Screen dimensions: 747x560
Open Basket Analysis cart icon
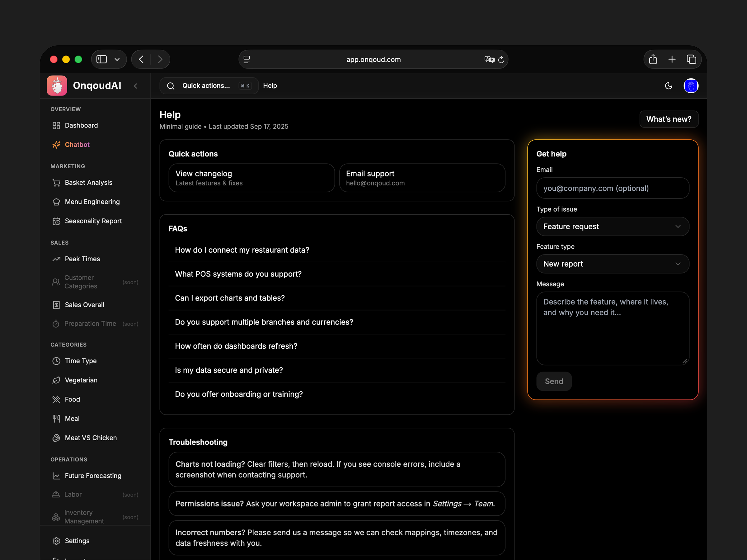(56, 183)
